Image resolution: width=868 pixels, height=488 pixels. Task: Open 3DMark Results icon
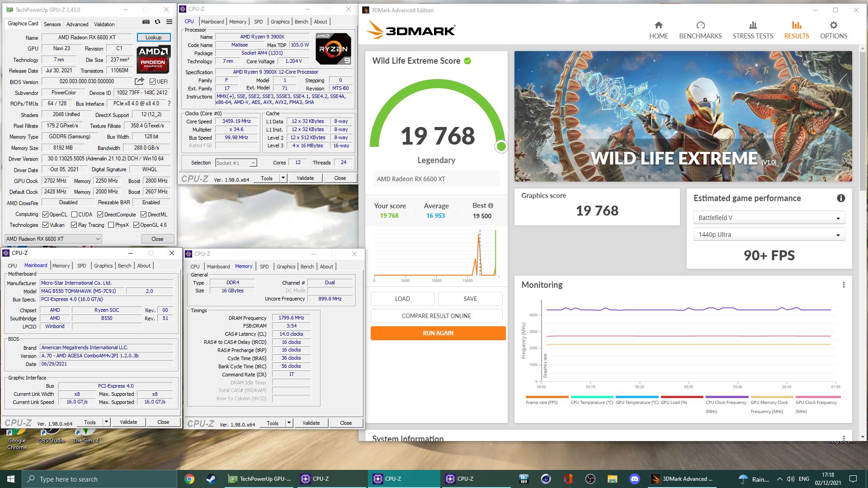click(x=797, y=25)
